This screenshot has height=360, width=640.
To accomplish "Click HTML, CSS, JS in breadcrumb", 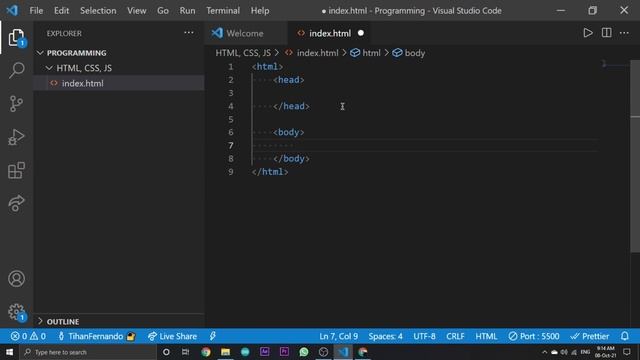I will pyautogui.click(x=243, y=53).
